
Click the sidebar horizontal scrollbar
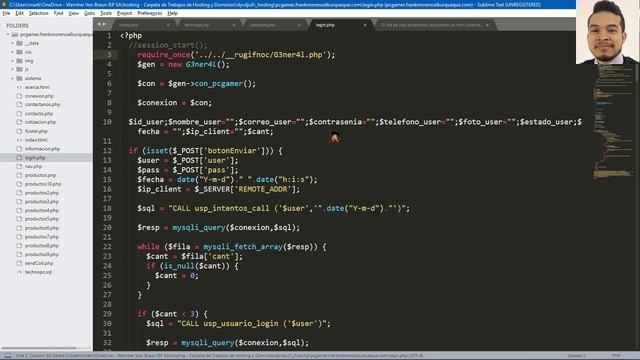(39, 348)
